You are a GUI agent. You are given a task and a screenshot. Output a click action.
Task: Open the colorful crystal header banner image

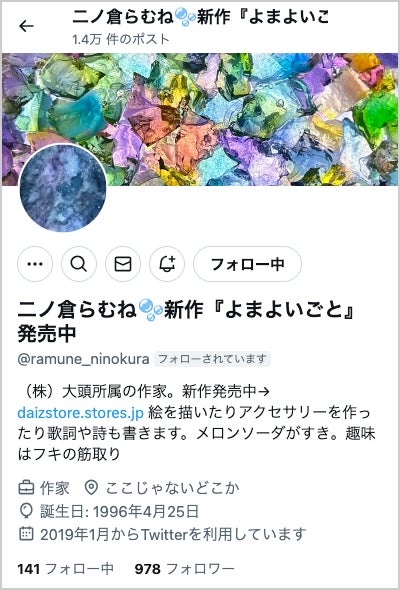point(200,119)
